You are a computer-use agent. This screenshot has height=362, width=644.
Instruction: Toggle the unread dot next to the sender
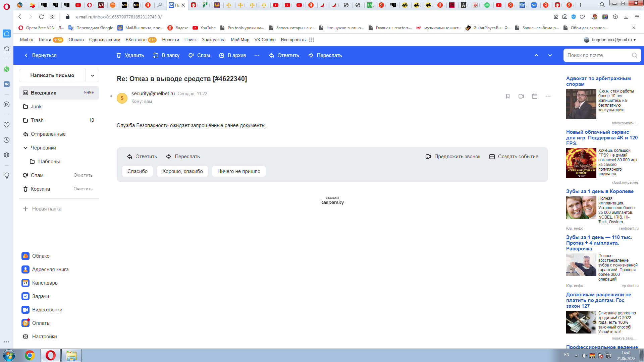click(111, 96)
